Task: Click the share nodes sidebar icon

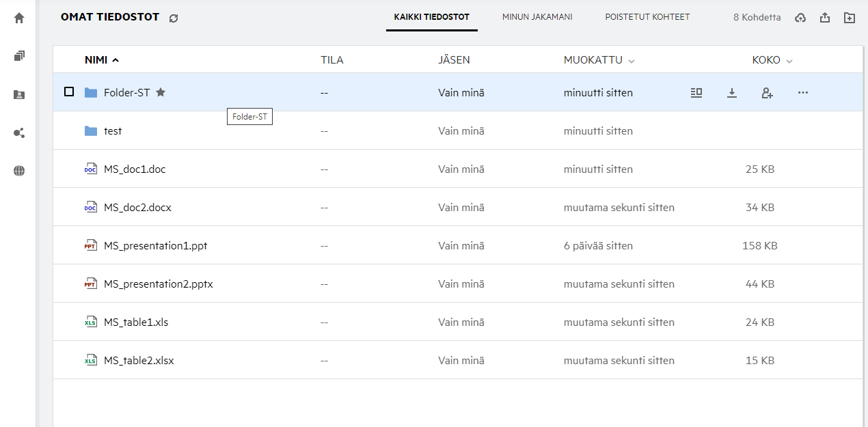Action: click(19, 133)
